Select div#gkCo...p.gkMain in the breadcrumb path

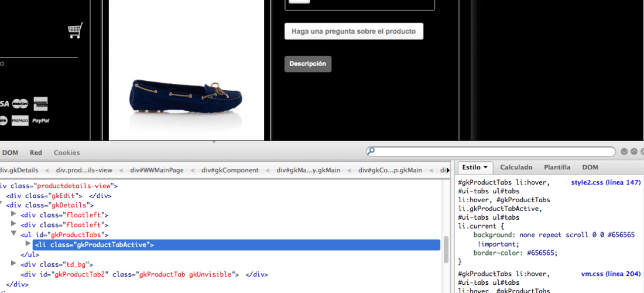[390, 170]
